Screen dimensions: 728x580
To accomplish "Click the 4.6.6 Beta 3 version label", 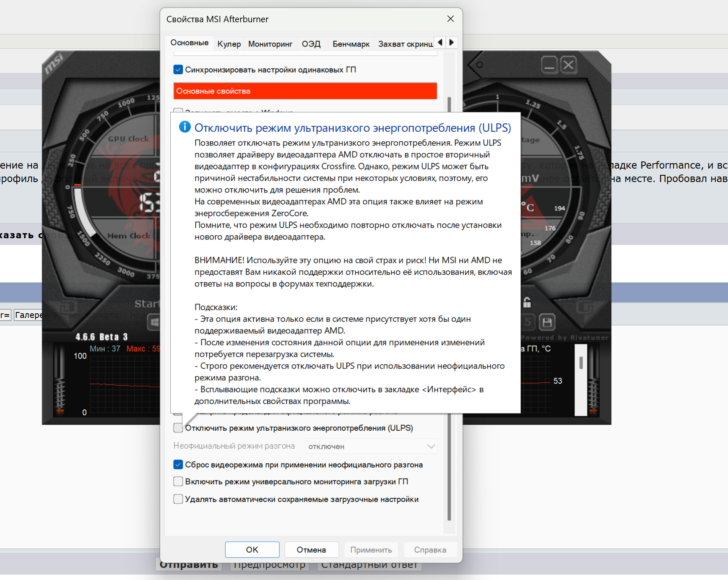I will click(x=101, y=337).
